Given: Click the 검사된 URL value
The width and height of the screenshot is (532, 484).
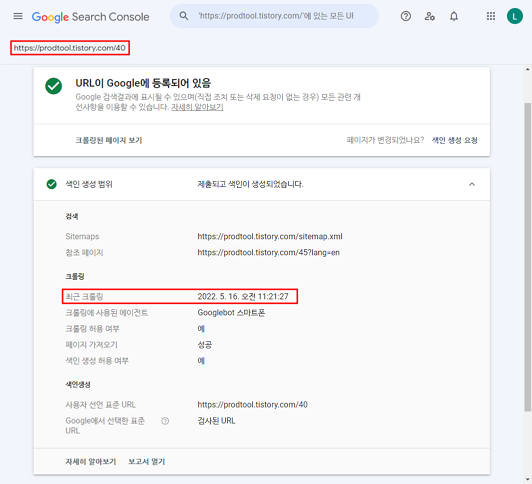Looking at the screenshot, I should pos(216,421).
